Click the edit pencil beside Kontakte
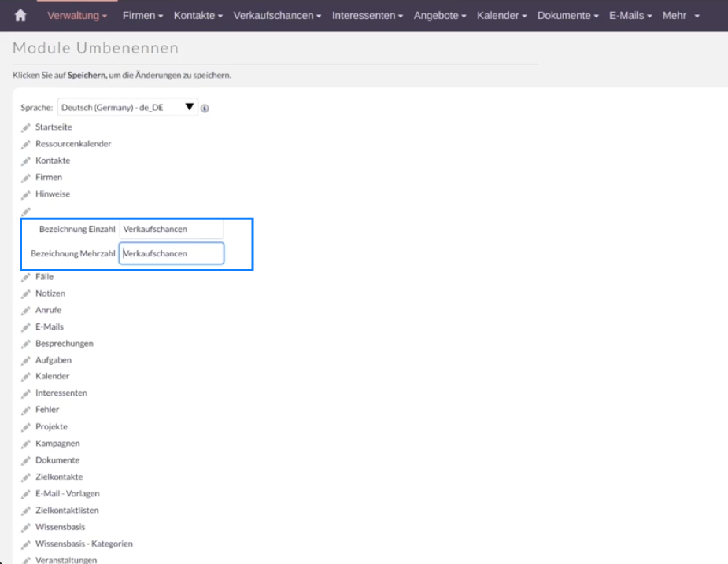The width and height of the screenshot is (728, 564). (26, 160)
